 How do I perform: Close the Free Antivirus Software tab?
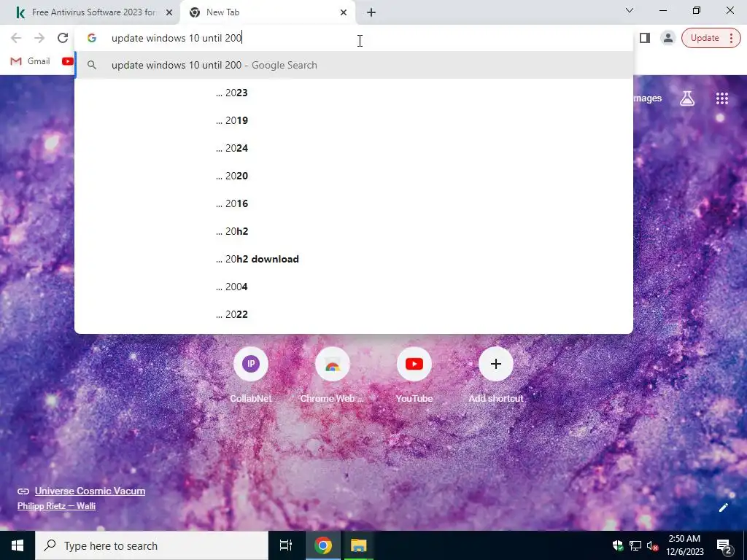point(169,13)
